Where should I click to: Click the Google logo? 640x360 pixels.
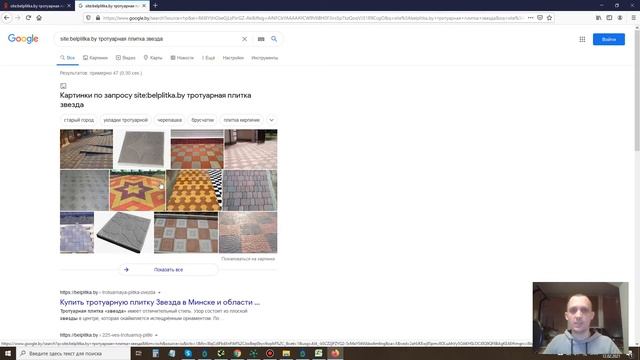tap(23, 39)
